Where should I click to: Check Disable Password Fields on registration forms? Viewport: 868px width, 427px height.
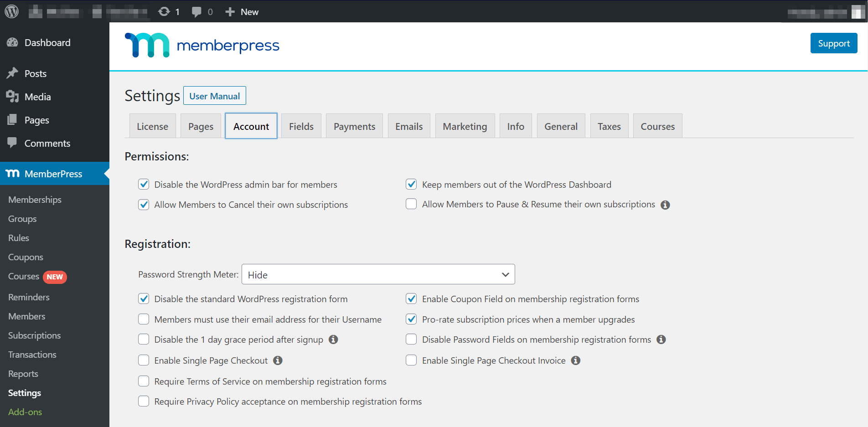pyautogui.click(x=411, y=339)
